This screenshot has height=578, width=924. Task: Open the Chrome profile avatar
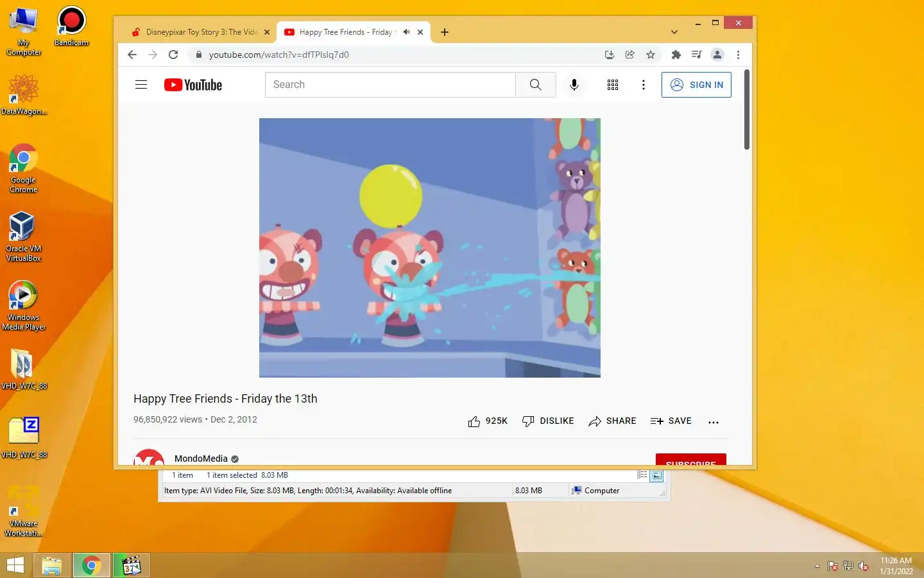click(x=717, y=55)
